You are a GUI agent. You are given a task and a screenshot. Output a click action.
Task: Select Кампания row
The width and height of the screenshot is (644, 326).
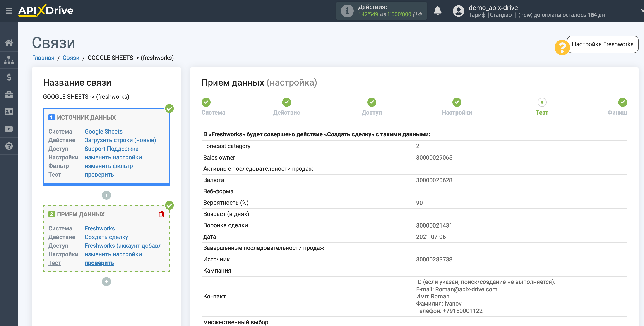(x=414, y=271)
